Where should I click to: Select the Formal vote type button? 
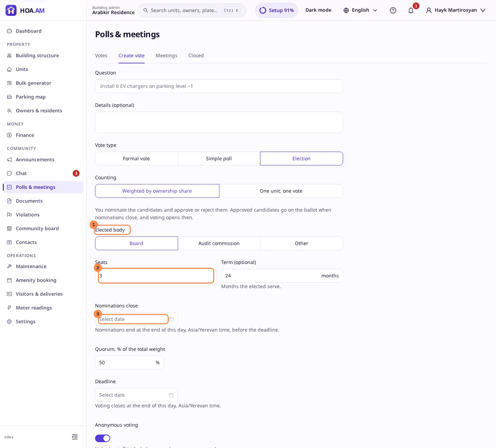tap(136, 159)
